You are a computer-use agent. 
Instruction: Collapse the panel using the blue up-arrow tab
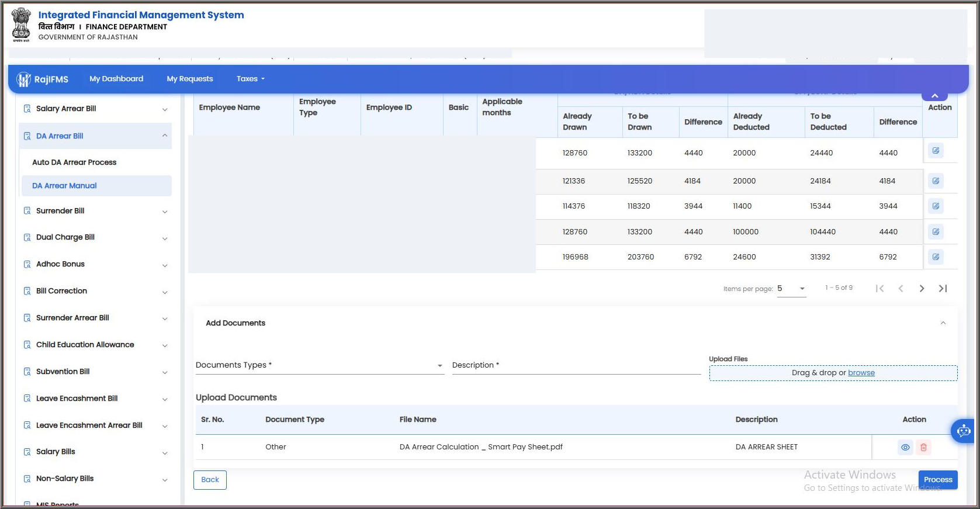click(934, 96)
